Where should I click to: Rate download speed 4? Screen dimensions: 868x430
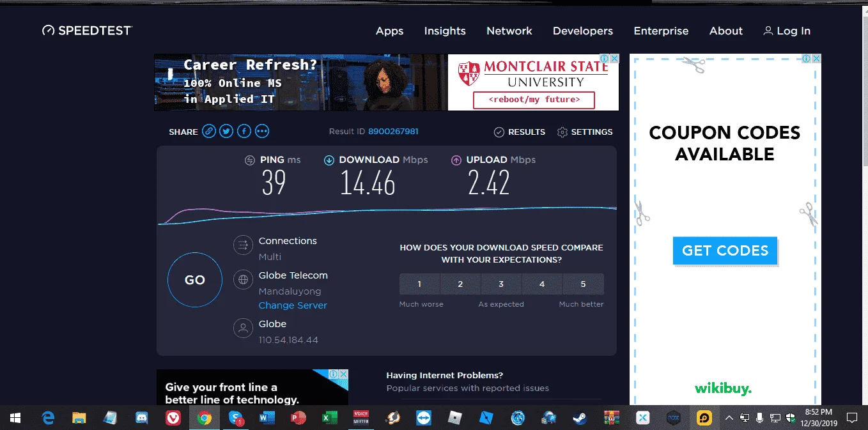coord(542,284)
